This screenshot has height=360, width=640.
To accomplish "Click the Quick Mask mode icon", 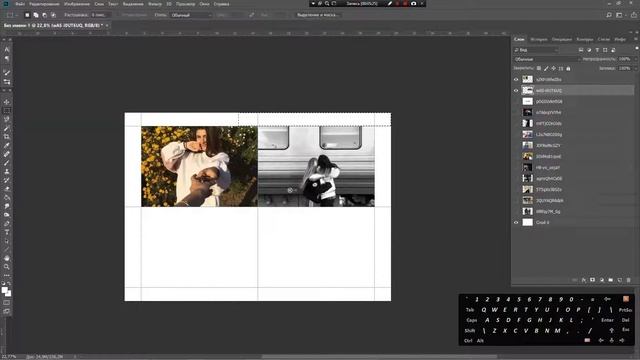I will [x=7, y=303].
